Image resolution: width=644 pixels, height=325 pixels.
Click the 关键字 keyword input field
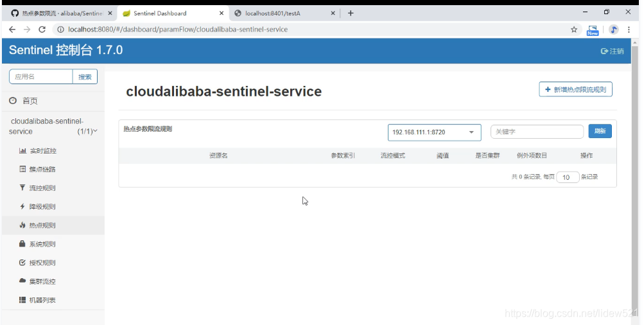point(537,132)
